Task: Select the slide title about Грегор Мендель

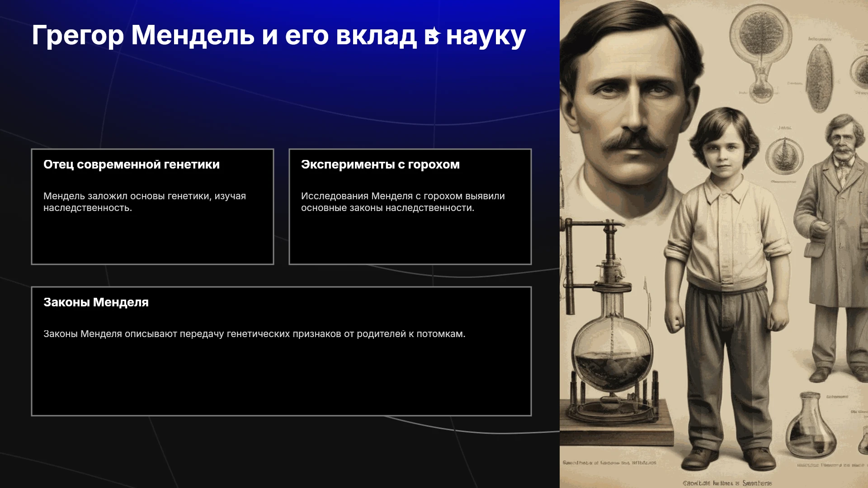Action: 279,35
